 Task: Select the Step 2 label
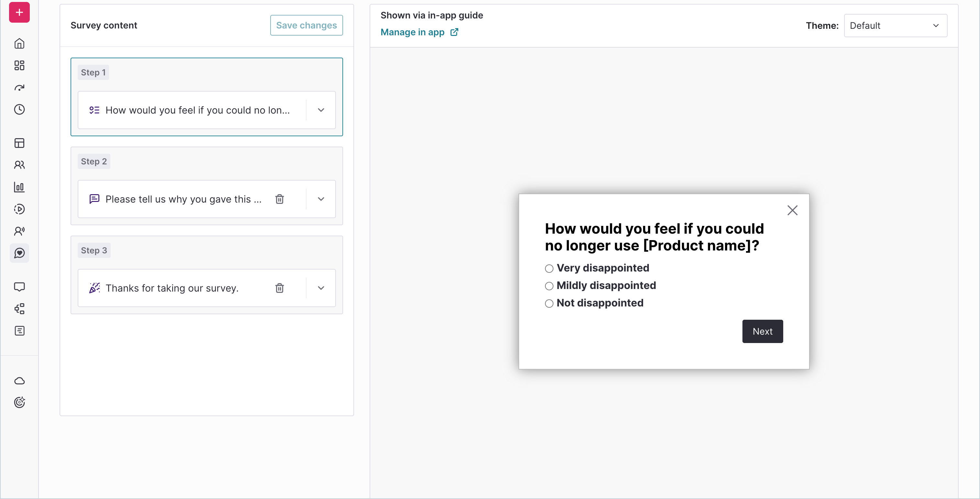94,161
